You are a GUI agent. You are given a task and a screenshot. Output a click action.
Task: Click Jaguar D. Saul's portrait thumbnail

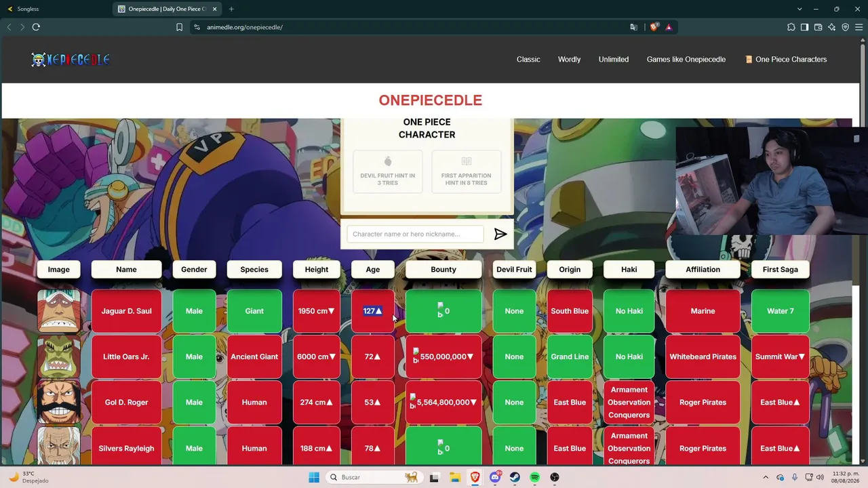coord(58,311)
